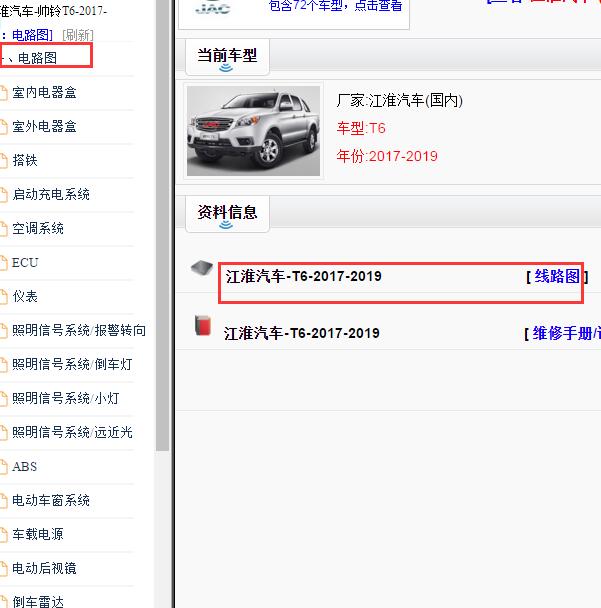This screenshot has height=608, width=601.
Task: Open 照明信号系统/小灯 entry
Action: tap(66, 399)
